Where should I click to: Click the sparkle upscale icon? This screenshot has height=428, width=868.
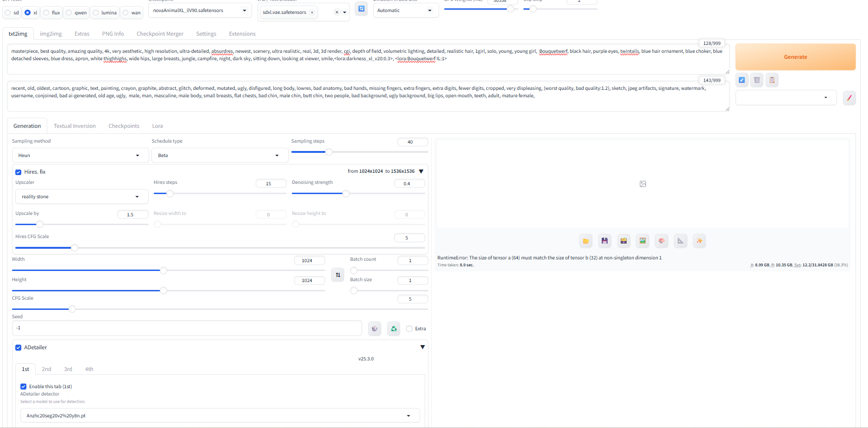tap(699, 241)
